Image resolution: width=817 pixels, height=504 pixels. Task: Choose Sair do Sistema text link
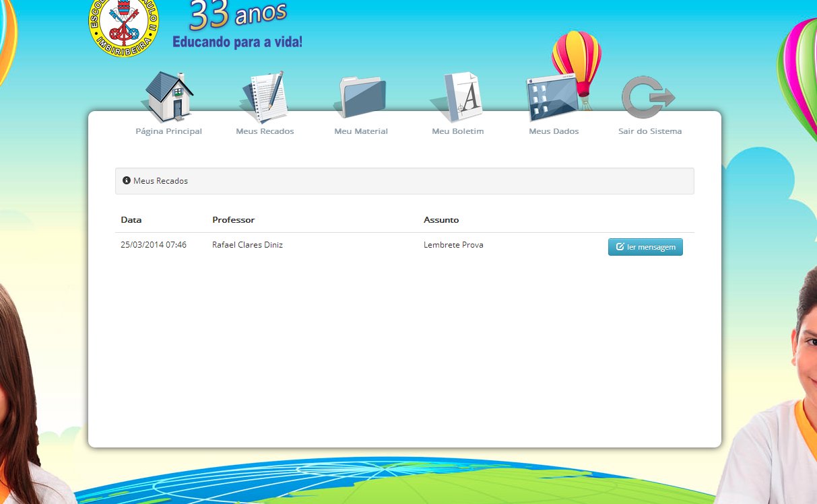pos(650,131)
